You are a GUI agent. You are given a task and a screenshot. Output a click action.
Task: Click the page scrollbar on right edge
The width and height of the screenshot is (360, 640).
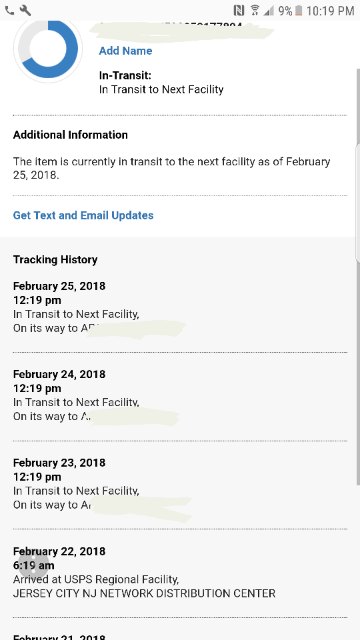pyautogui.click(x=358, y=278)
